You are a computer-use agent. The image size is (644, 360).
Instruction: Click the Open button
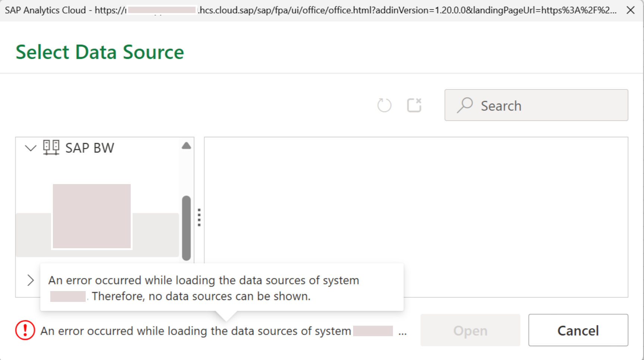(x=470, y=330)
